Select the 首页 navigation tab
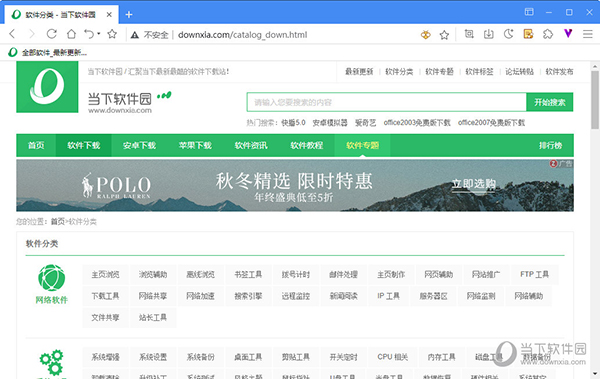 pyautogui.click(x=36, y=145)
